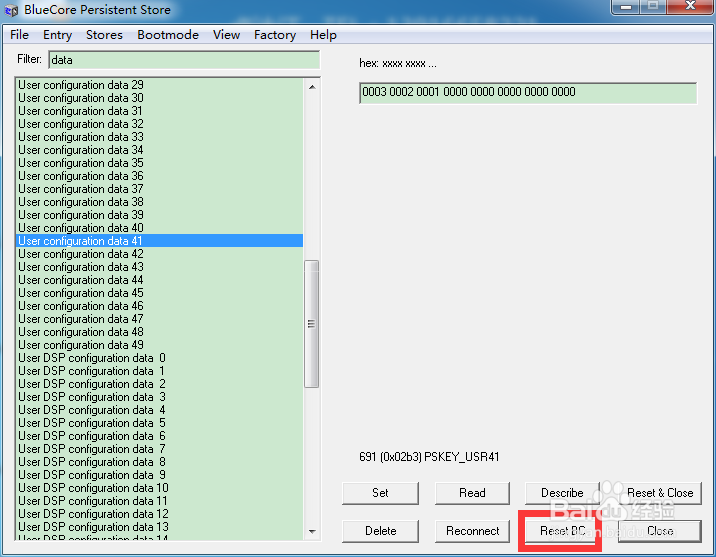Click the Reset & Close button
Image resolution: width=716 pixels, height=557 pixels.
coord(660,493)
